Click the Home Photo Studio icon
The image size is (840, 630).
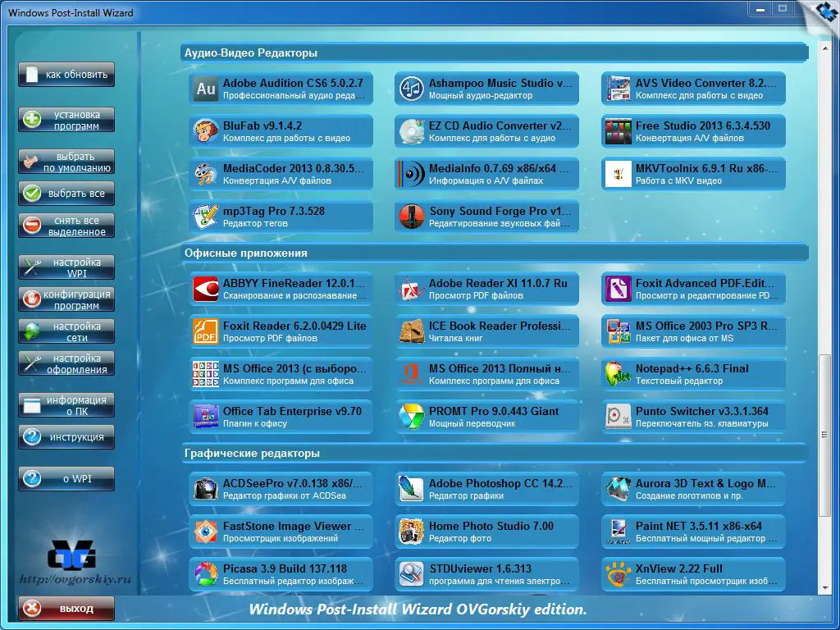(412, 532)
